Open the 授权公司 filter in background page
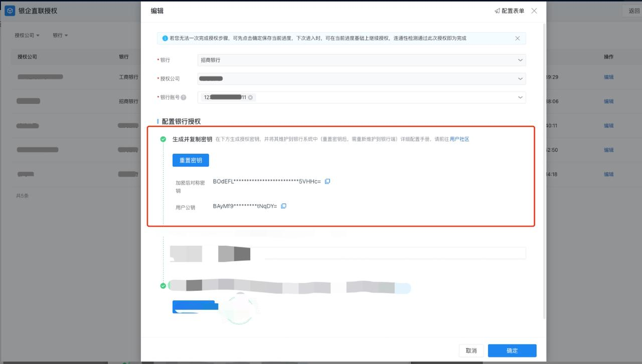642x364 pixels. tap(27, 36)
